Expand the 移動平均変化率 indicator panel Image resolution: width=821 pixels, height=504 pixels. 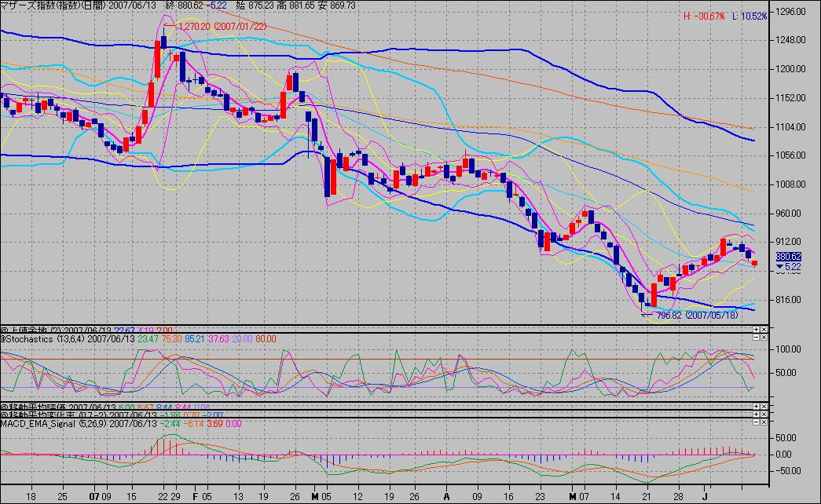[x=757, y=414]
